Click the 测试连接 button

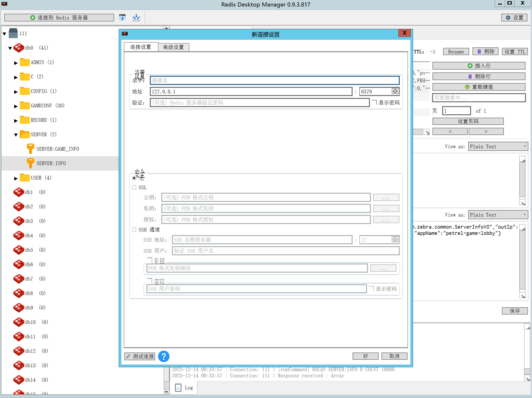click(x=140, y=356)
